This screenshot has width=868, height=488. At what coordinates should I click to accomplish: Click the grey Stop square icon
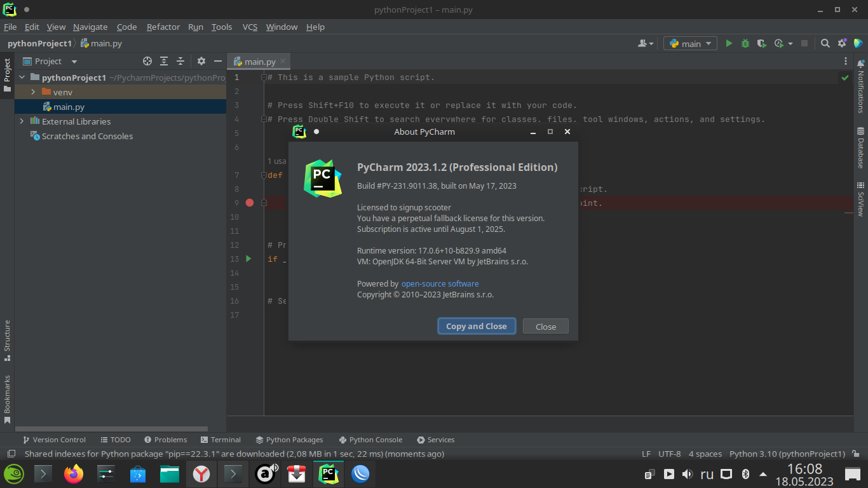tap(804, 43)
